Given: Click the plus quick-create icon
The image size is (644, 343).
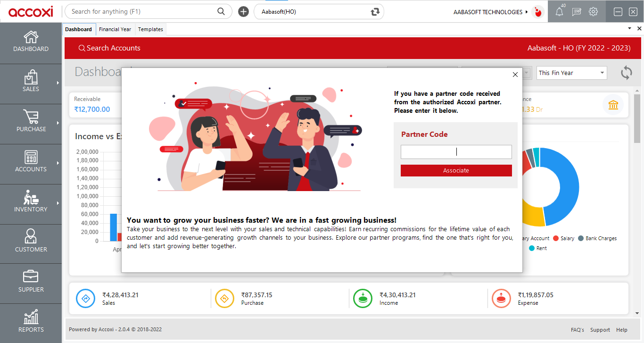Looking at the screenshot, I should [243, 12].
